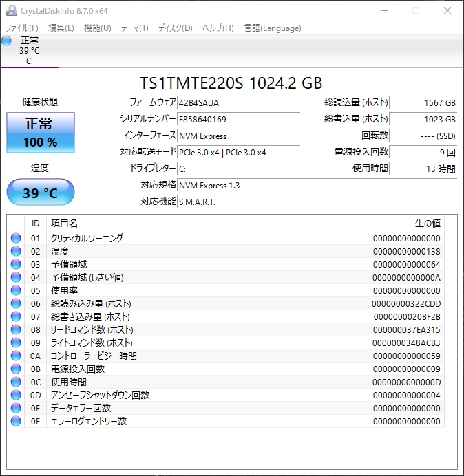
Task: Click raw value 000000348ACB3
Action: pos(406,343)
